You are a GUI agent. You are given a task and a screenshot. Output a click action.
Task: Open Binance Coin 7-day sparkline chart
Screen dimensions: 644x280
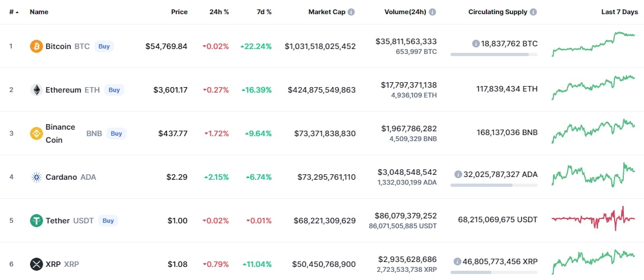point(593,131)
